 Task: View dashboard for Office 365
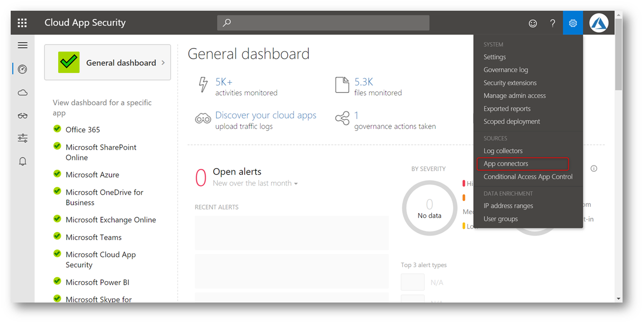tap(83, 130)
